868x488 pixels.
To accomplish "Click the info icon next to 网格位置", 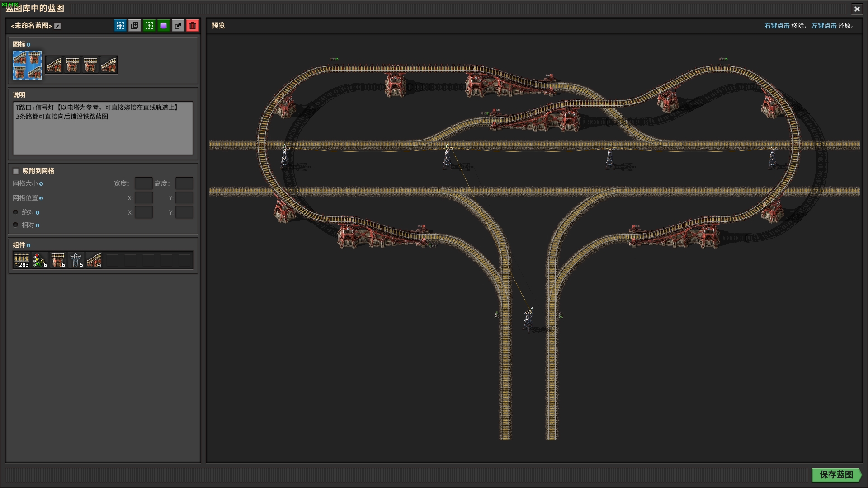I will 41,198.
